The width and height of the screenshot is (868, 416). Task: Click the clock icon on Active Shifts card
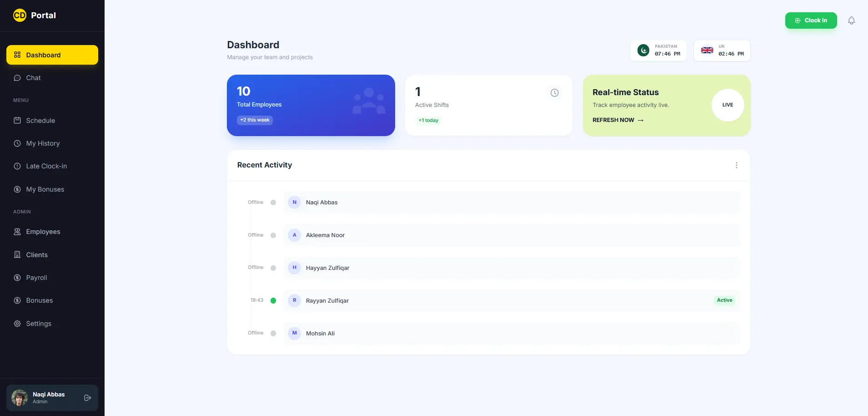pyautogui.click(x=554, y=92)
